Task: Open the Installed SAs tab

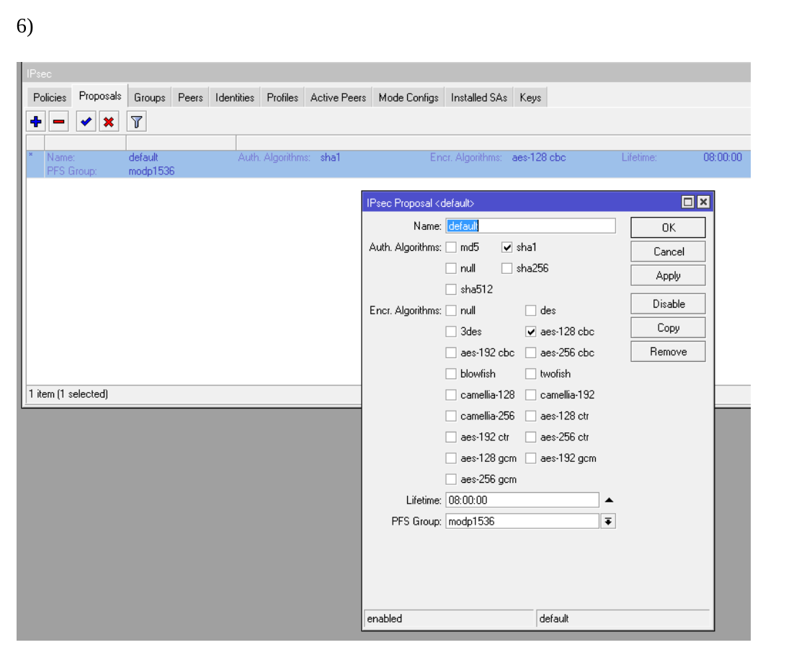Action: [478, 97]
